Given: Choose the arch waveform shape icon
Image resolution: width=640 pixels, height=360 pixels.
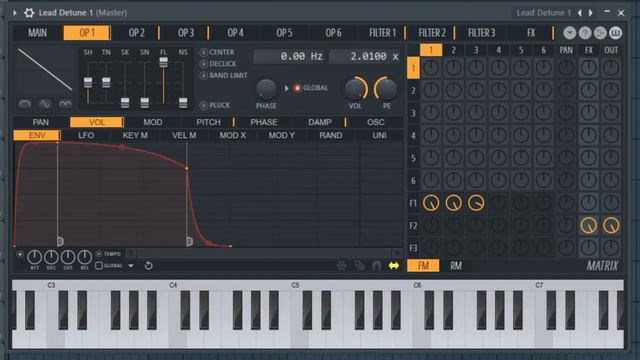Looking at the screenshot, I should [24, 104].
